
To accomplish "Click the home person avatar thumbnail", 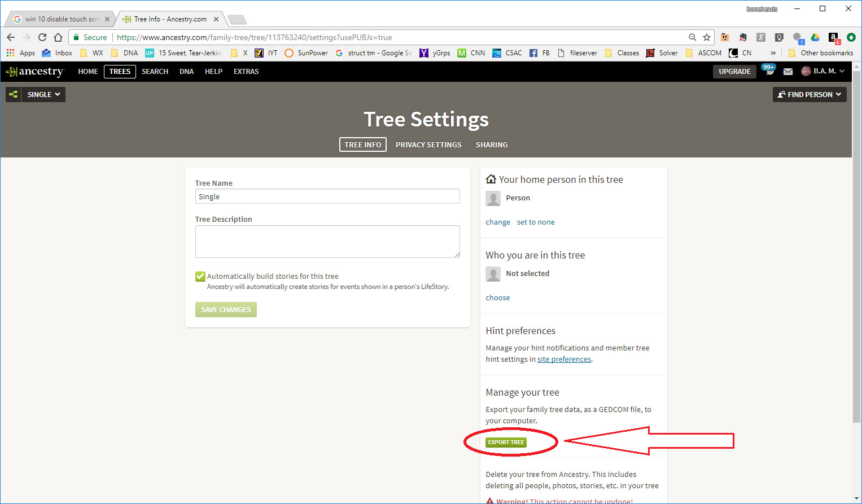I will 493,198.
